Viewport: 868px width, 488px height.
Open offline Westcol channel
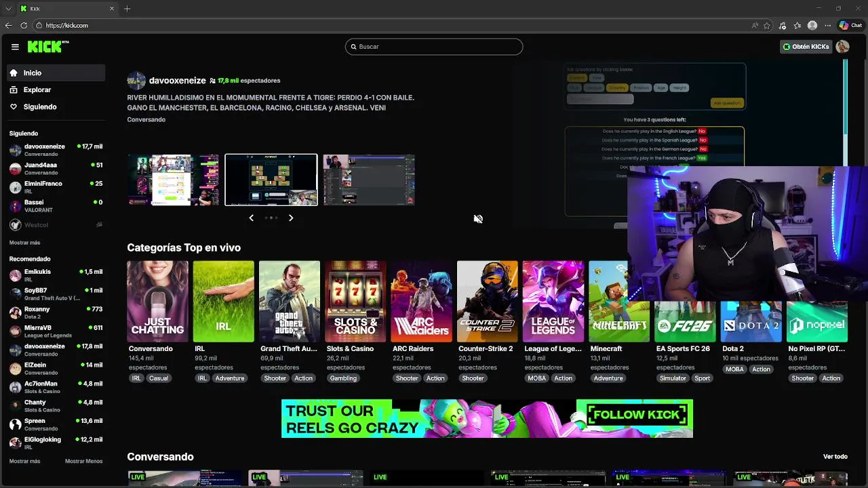tap(56, 225)
